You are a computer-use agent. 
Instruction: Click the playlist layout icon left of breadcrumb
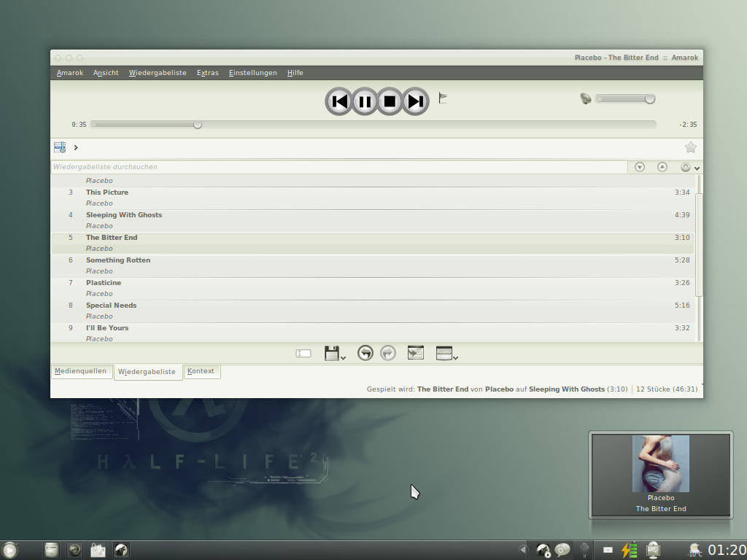[60, 147]
